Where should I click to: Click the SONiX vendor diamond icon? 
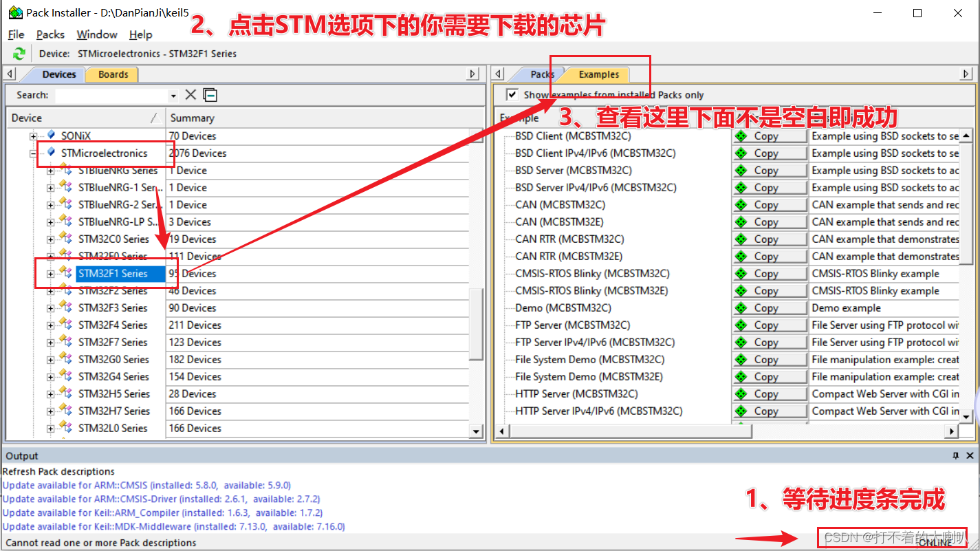[51, 135]
